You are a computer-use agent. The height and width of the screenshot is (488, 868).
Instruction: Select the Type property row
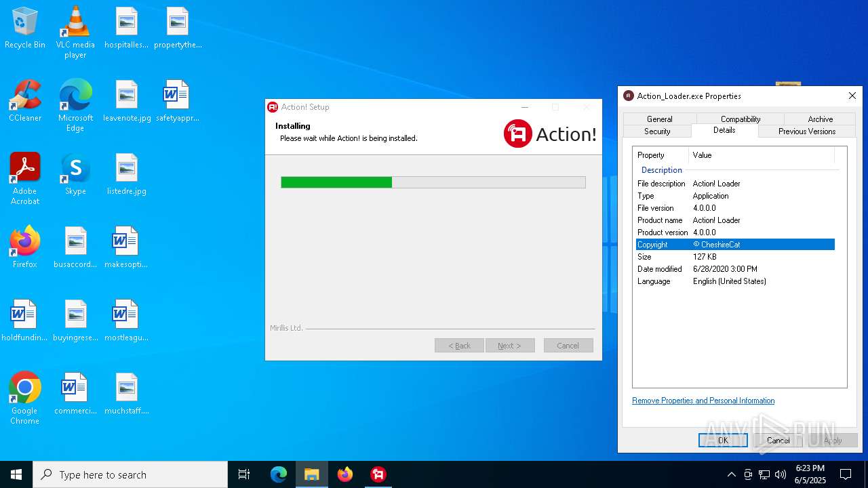(735, 196)
